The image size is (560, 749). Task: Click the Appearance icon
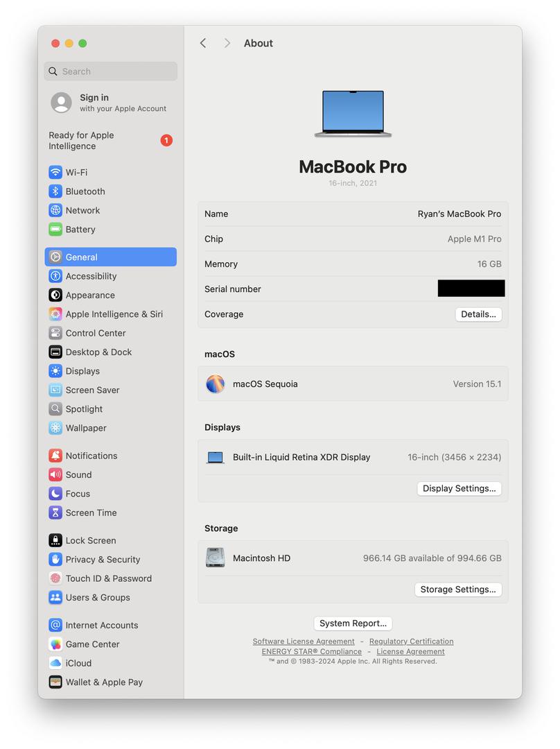(x=55, y=295)
